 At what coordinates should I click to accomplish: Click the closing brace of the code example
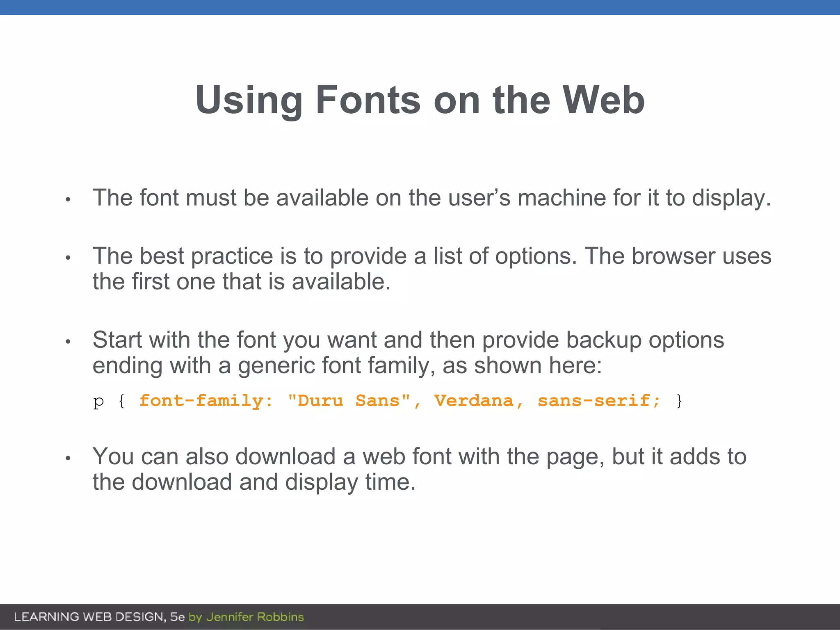pyautogui.click(x=679, y=401)
